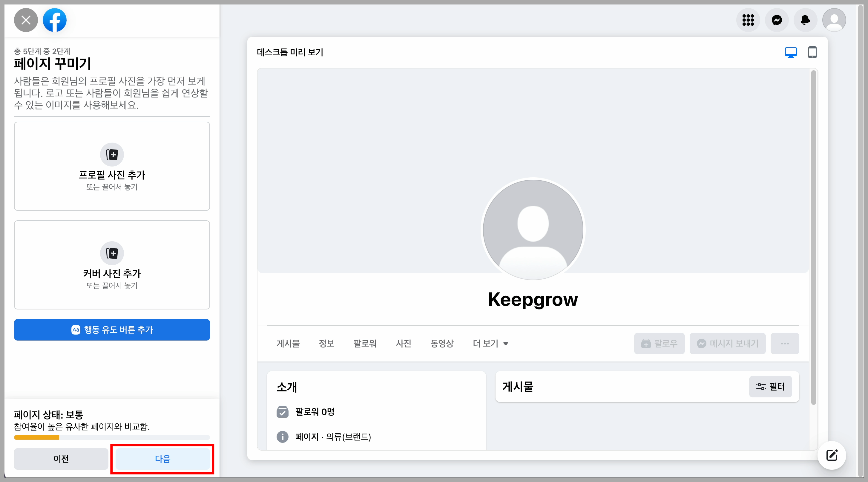The width and height of the screenshot is (868, 482).
Task: Switch to desktop preview with the monitor icon
Action: coord(791,53)
